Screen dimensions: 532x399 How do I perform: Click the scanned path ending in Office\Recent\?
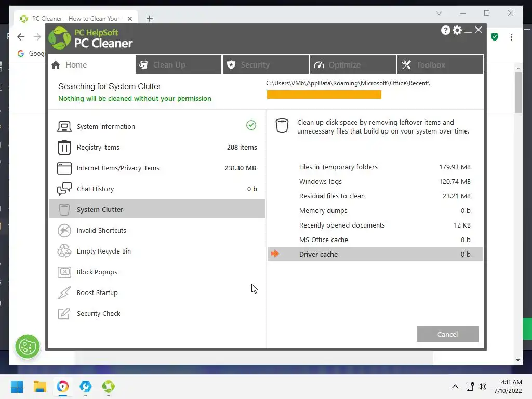click(x=348, y=83)
